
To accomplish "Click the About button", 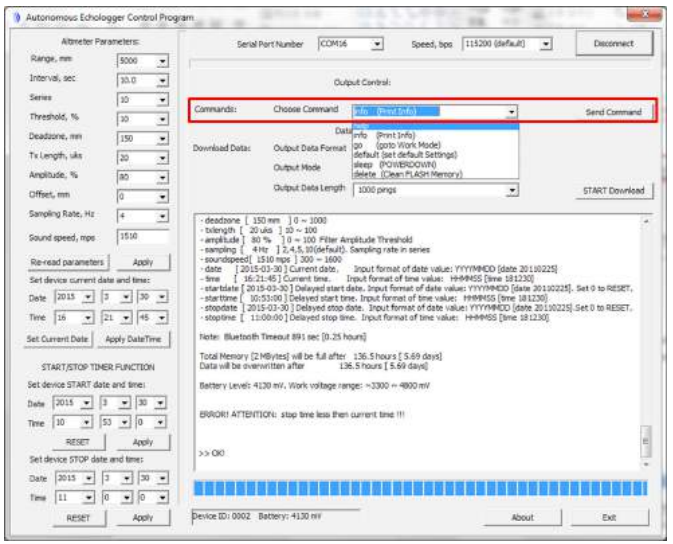I will coord(522,517).
